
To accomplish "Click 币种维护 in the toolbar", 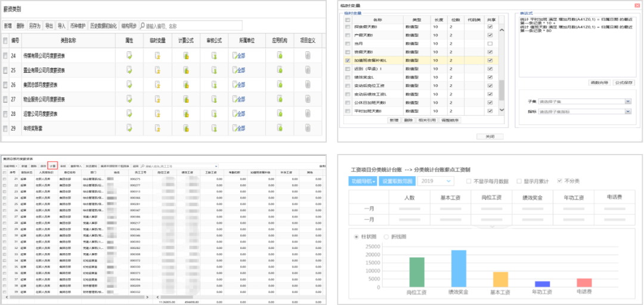I will (78, 26).
